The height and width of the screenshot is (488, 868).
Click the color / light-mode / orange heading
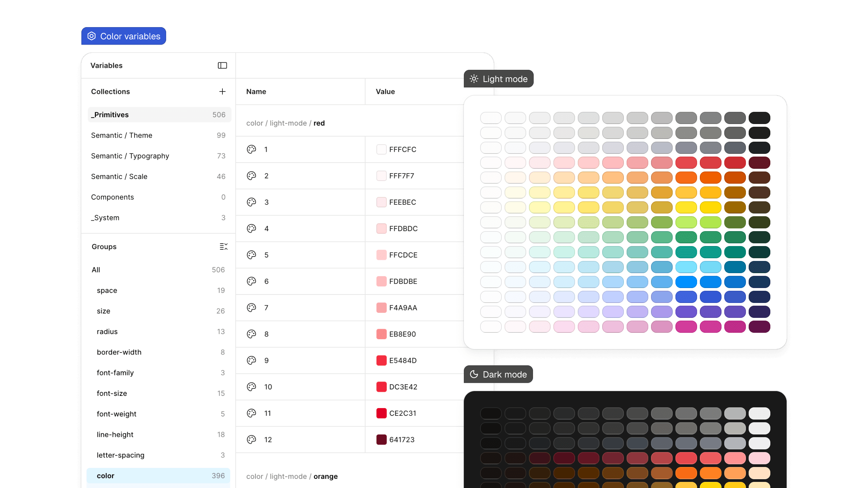[292, 476]
